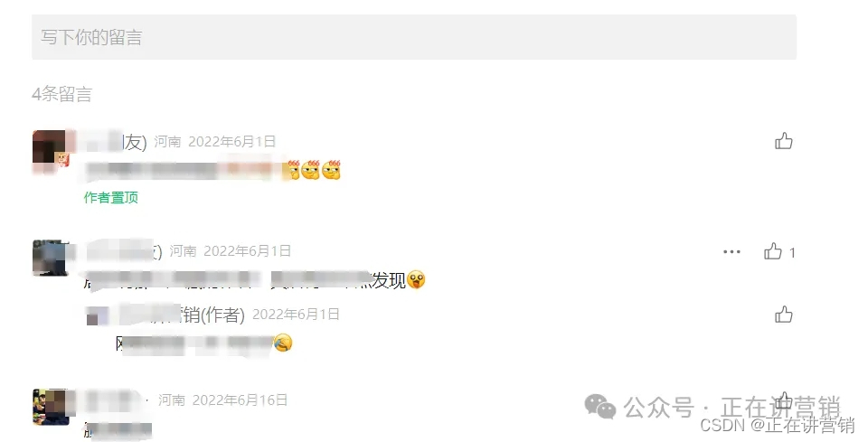Viewport: 868px width, 442px height.
Task: Open the June 16 commenter's avatar
Action: click(x=51, y=407)
